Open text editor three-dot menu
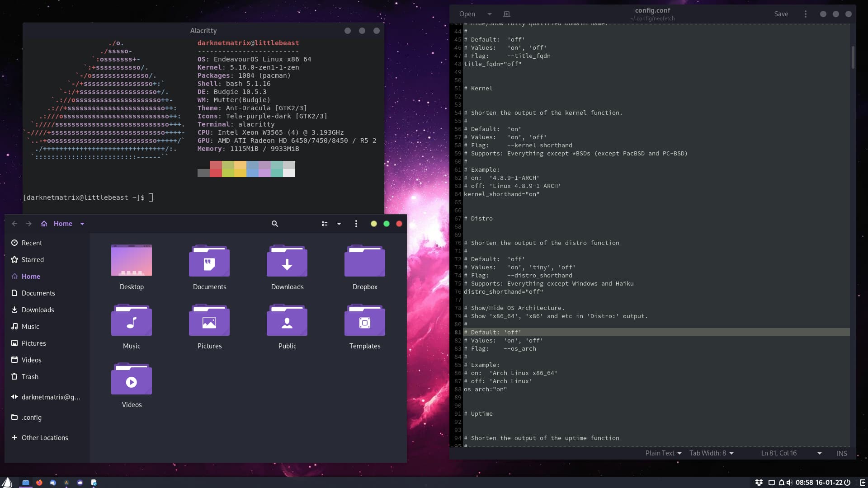 [805, 14]
